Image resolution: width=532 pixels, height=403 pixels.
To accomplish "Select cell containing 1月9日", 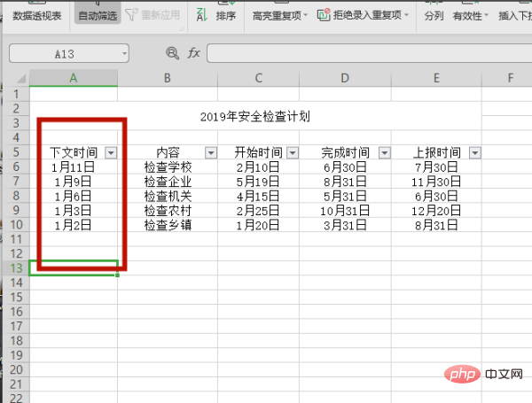I will tap(74, 182).
